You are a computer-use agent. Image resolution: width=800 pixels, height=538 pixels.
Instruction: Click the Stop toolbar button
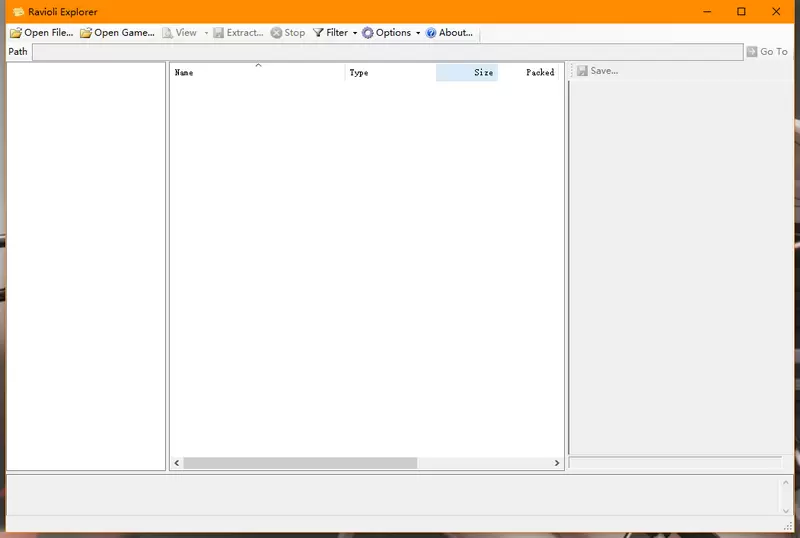pyautogui.click(x=288, y=33)
